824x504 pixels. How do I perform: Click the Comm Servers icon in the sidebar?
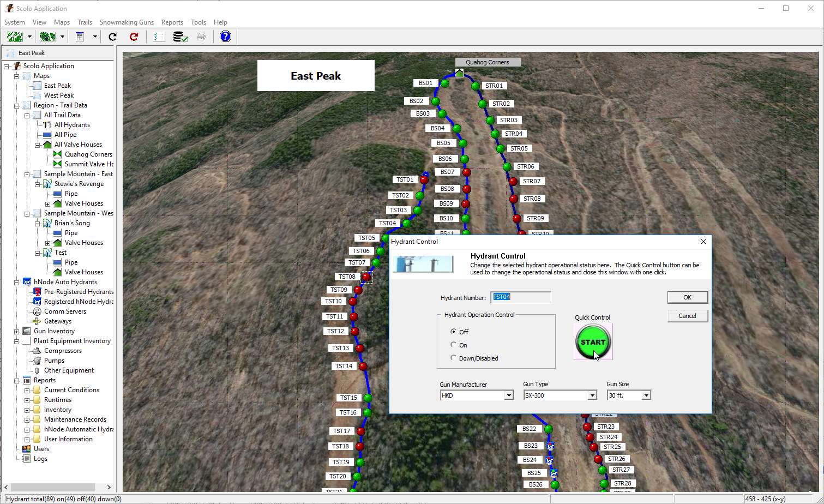coord(37,311)
